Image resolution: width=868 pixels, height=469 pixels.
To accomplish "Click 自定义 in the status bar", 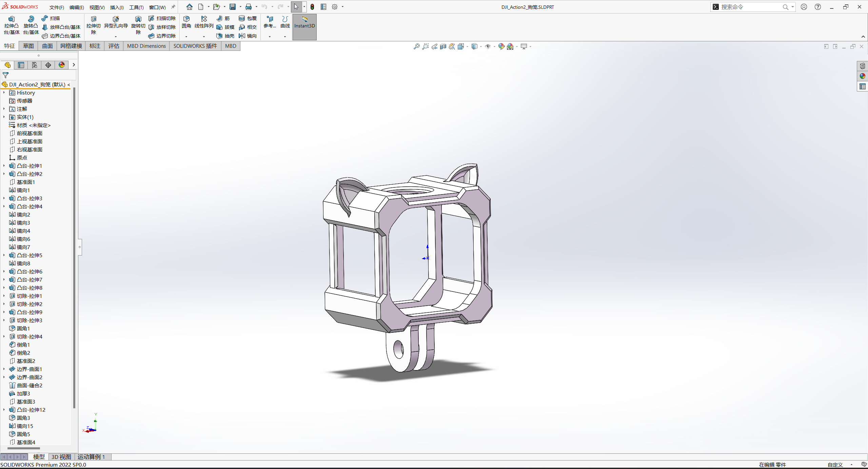I will [835, 465].
